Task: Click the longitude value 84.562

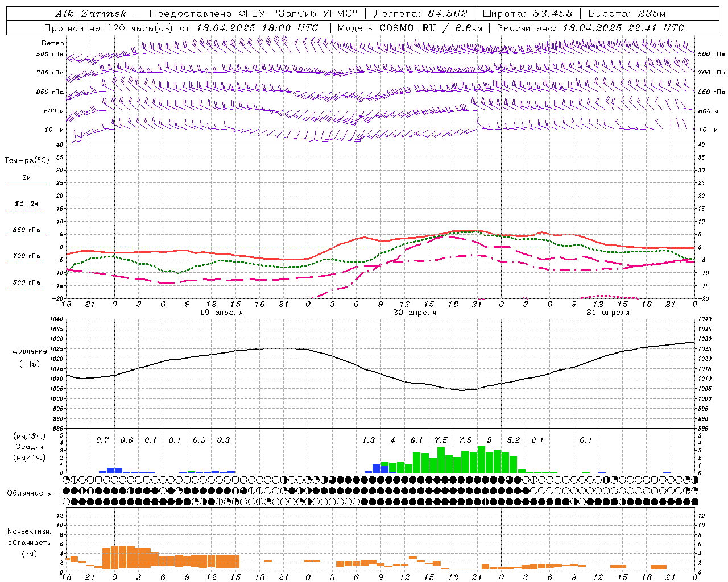Action: click(x=448, y=14)
